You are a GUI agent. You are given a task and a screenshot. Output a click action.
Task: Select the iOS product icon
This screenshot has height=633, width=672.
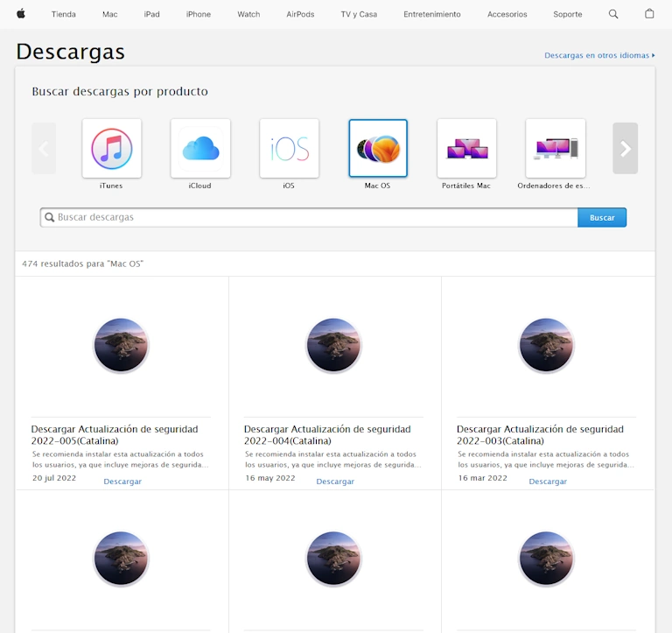tap(290, 148)
